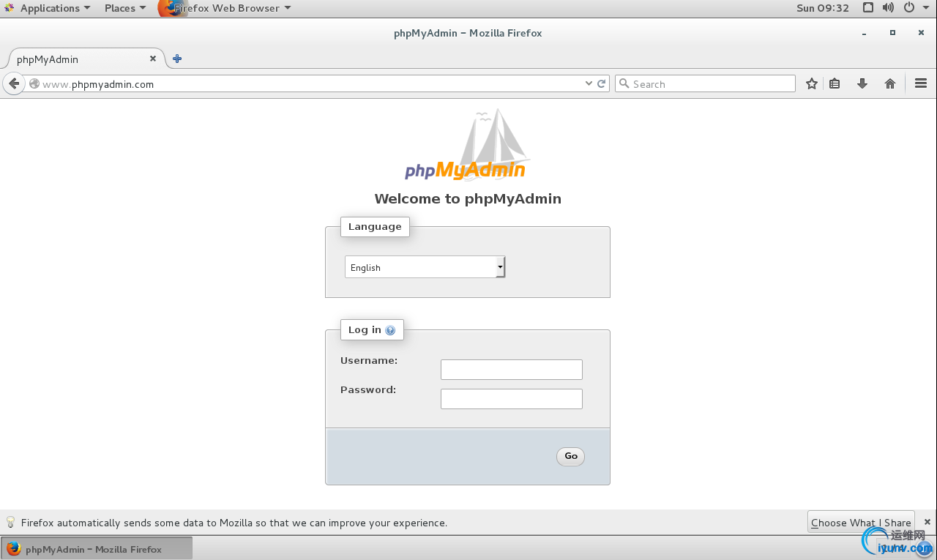Image resolution: width=937 pixels, height=560 pixels.
Task: Click the Log in help icon
Action: click(x=390, y=330)
